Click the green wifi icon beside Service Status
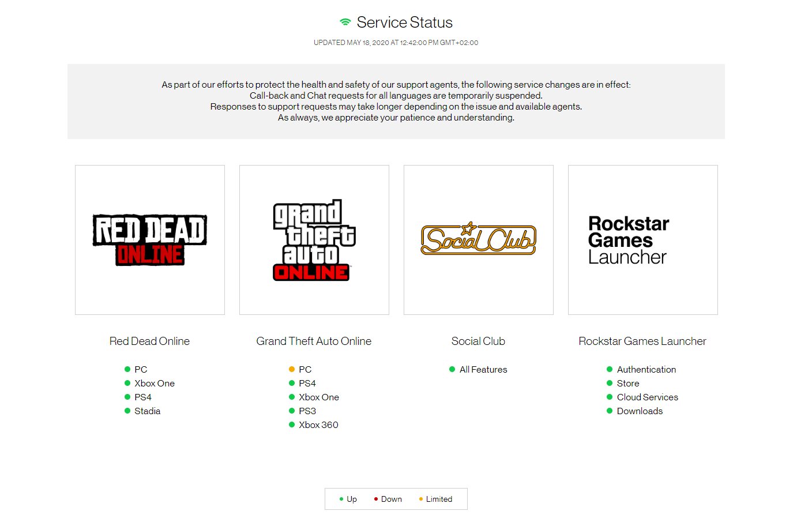812x522 pixels. tap(345, 22)
